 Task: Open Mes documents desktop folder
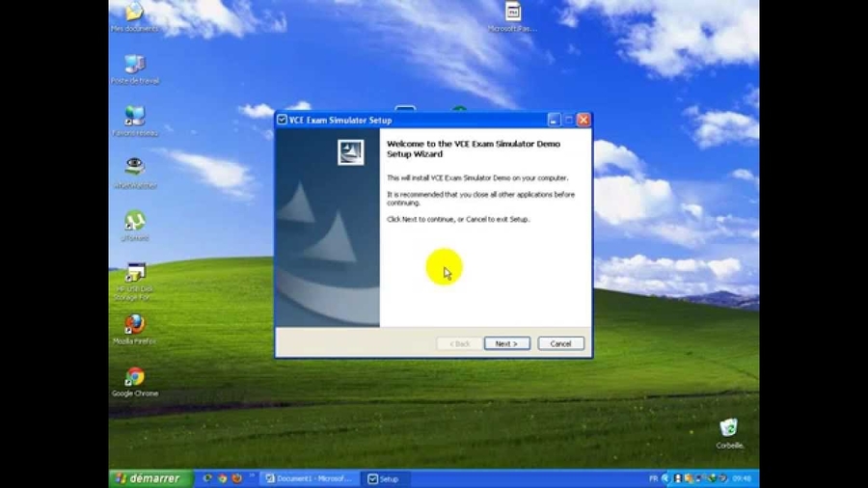pyautogui.click(x=134, y=14)
